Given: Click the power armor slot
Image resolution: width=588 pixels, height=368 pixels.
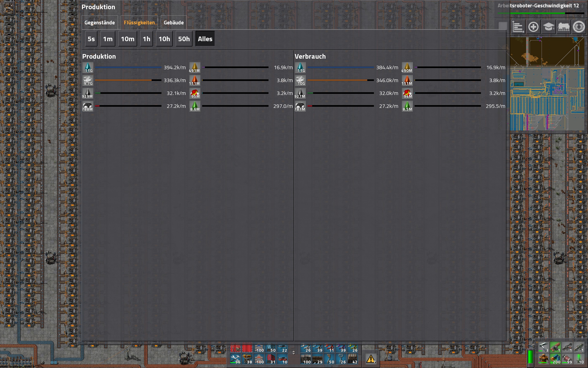Looking at the screenshot, I should click(x=543, y=359).
